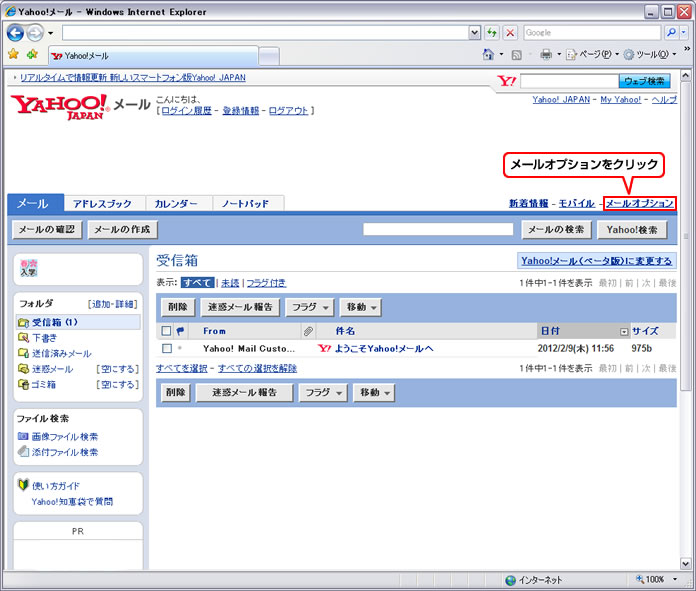
Task: Open the recent pages dropdown next to Forward
Action: coord(51,33)
